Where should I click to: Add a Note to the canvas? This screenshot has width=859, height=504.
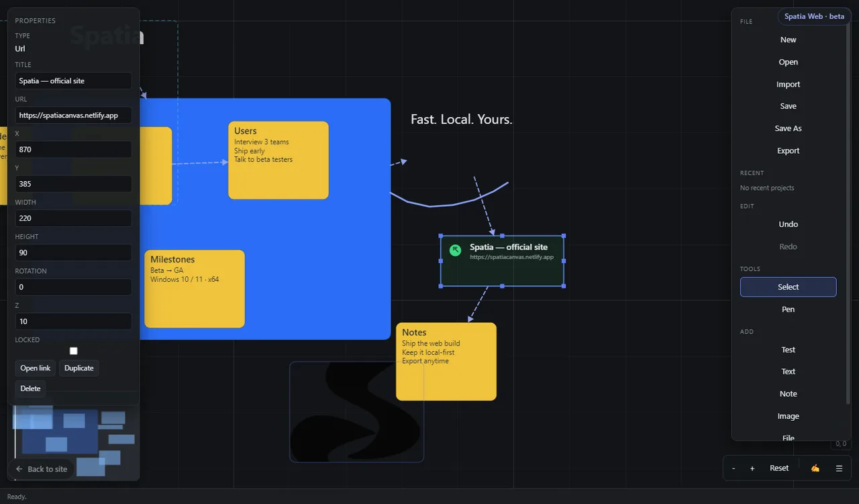[788, 394]
